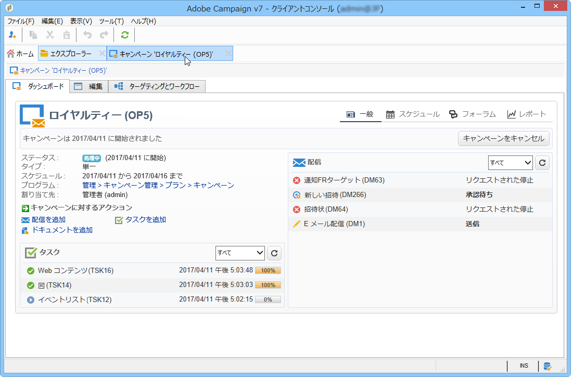586x392 pixels.
Task: Click the 100% progress bar of TSK14
Action: [268, 285]
